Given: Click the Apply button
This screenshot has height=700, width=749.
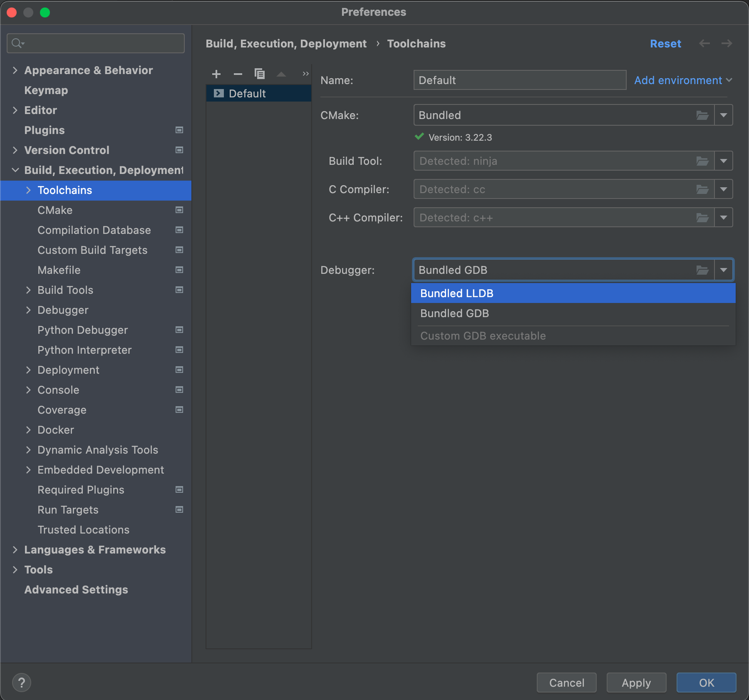Looking at the screenshot, I should [x=636, y=683].
